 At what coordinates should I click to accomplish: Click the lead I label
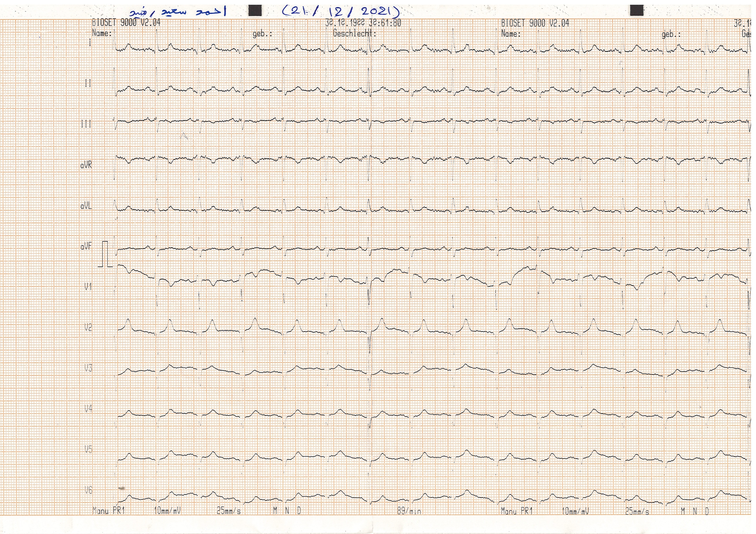point(90,42)
